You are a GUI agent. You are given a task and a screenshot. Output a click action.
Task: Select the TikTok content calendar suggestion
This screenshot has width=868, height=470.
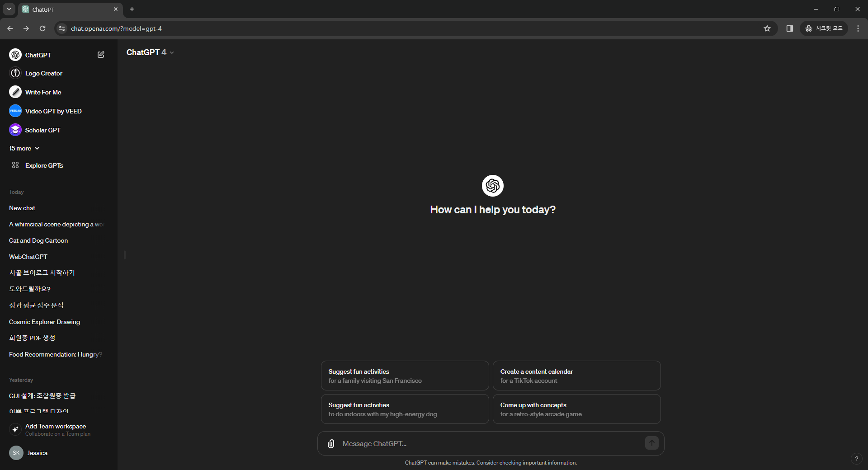(x=577, y=376)
